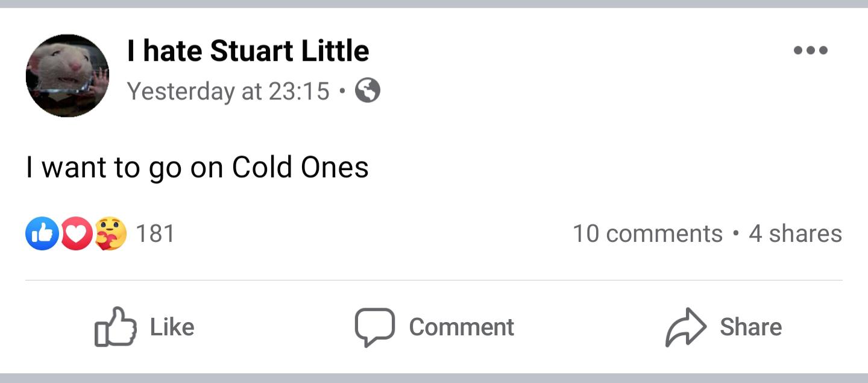
Task: Click the Yesterday at 23:15 timestamp
Action: [228, 91]
